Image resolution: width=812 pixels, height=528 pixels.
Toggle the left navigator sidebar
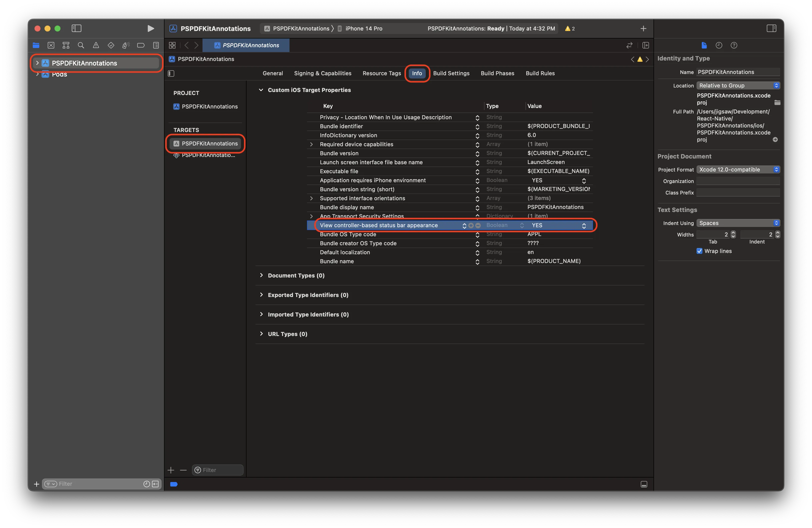point(76,28)
